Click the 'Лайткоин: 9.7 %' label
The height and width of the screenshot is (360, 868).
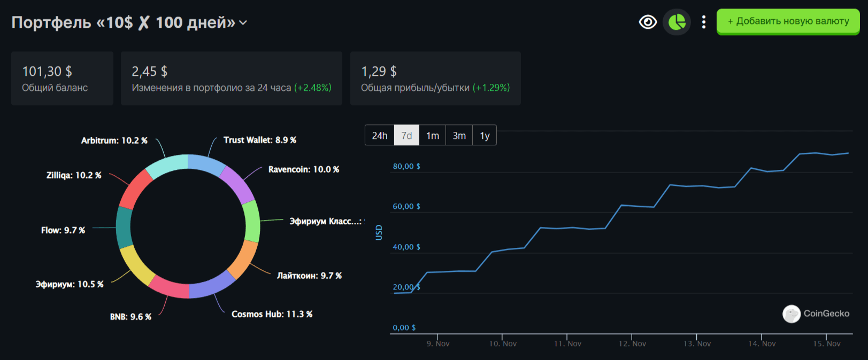(x=309, y=276)
